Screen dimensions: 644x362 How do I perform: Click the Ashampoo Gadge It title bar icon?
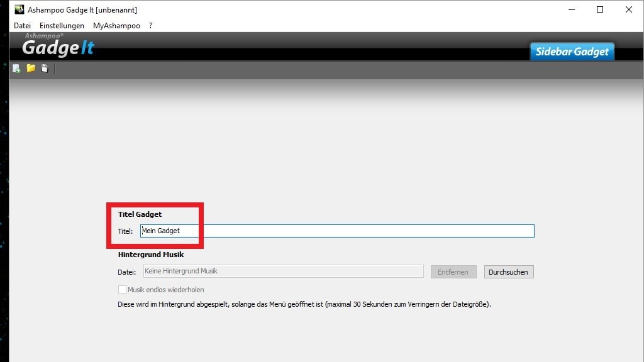coord(19,10)
